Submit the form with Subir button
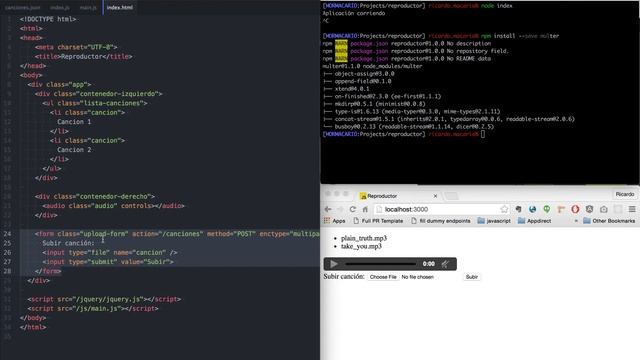The image size is (640, 360). pos(472,277)
